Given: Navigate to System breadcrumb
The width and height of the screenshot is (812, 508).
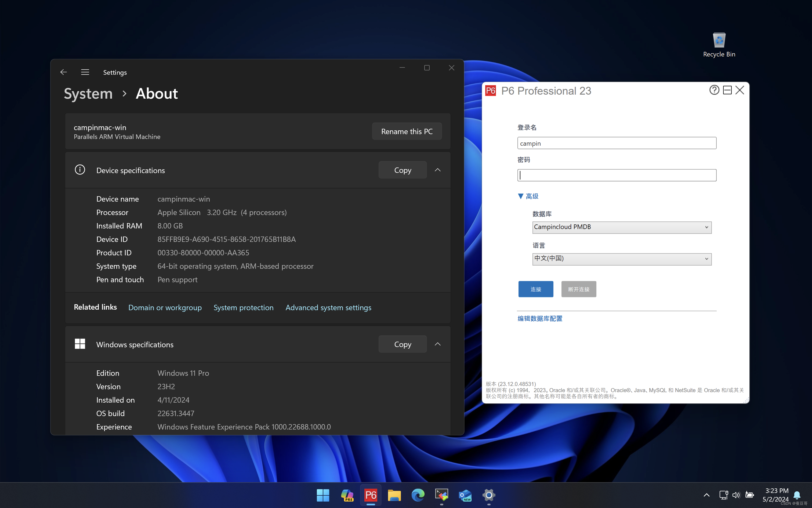Looking at the screenshot, I should [x=88, y=94].
